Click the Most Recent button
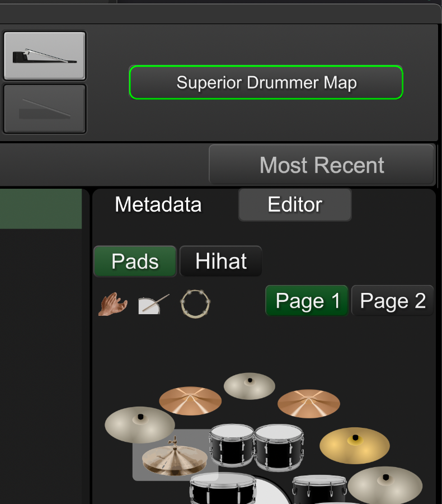The image size is (442, 504). click(x=322, y=165)
